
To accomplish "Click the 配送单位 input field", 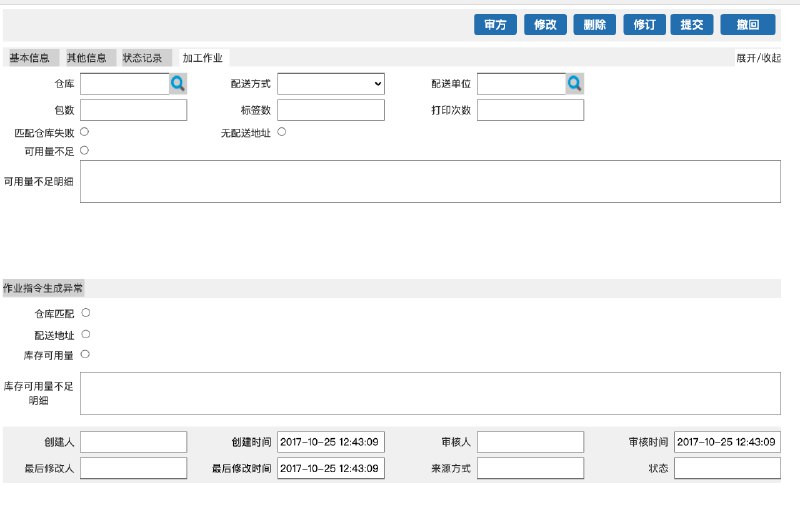I will pyautogui.click(x=521, y=84).
